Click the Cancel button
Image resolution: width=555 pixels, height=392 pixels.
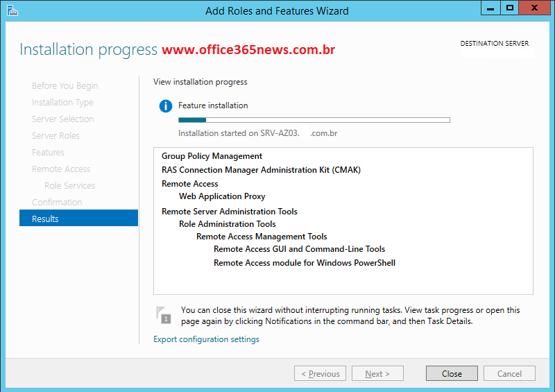[509, 373]
